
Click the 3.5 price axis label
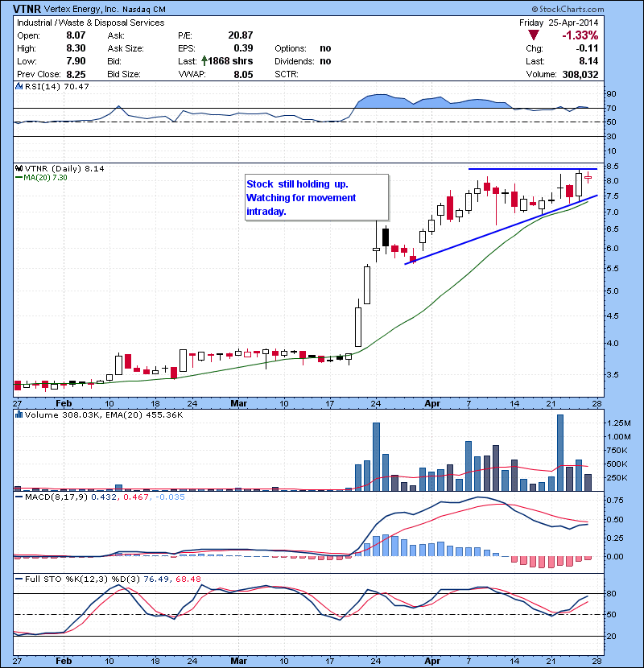[612, 374]
